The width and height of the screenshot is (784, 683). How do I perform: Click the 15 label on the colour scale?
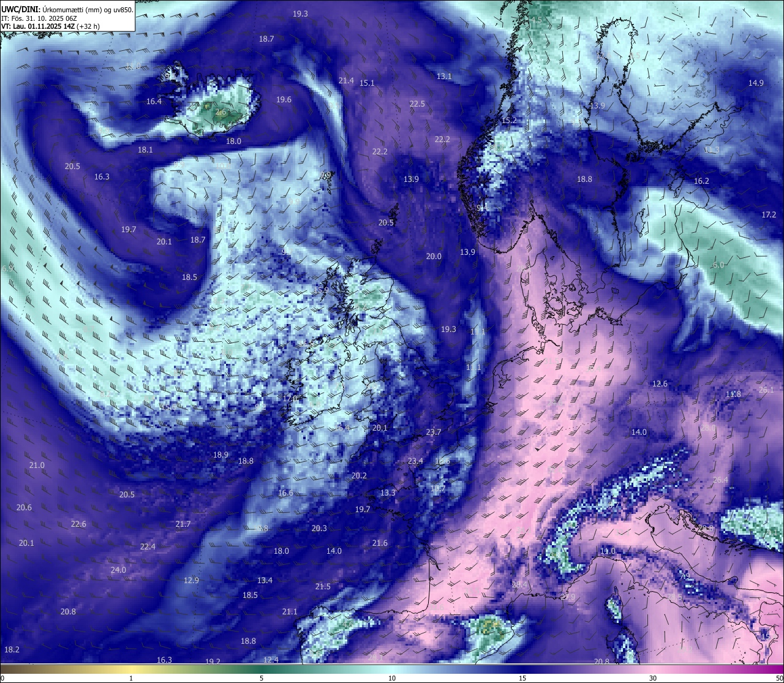[x=522, y=678]
